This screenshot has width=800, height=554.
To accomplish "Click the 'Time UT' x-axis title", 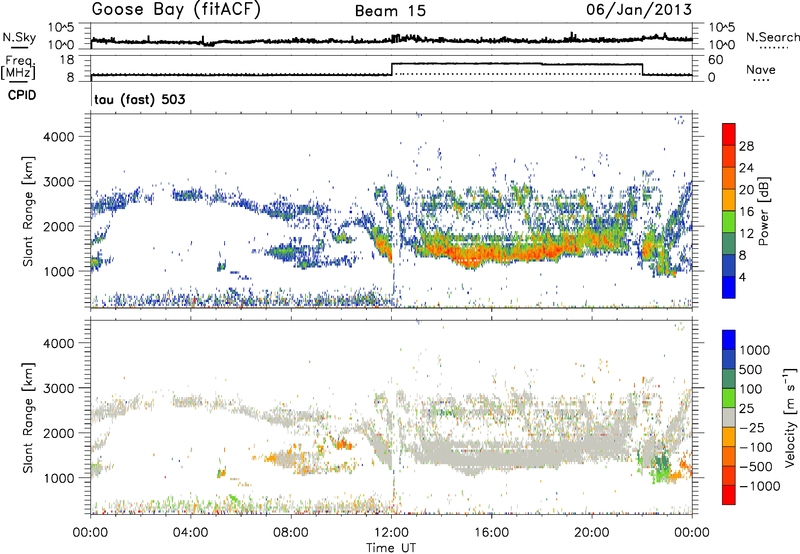I will (x=391, y=548).
